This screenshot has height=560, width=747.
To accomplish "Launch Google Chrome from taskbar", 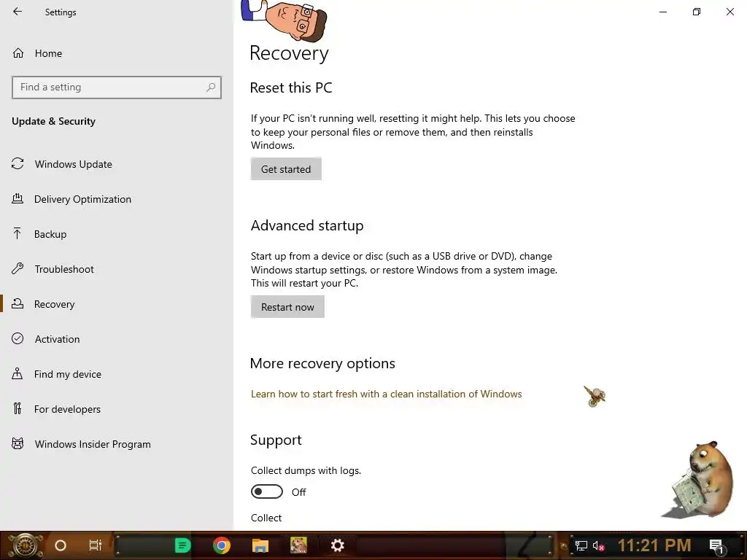I will coord(222,545).
